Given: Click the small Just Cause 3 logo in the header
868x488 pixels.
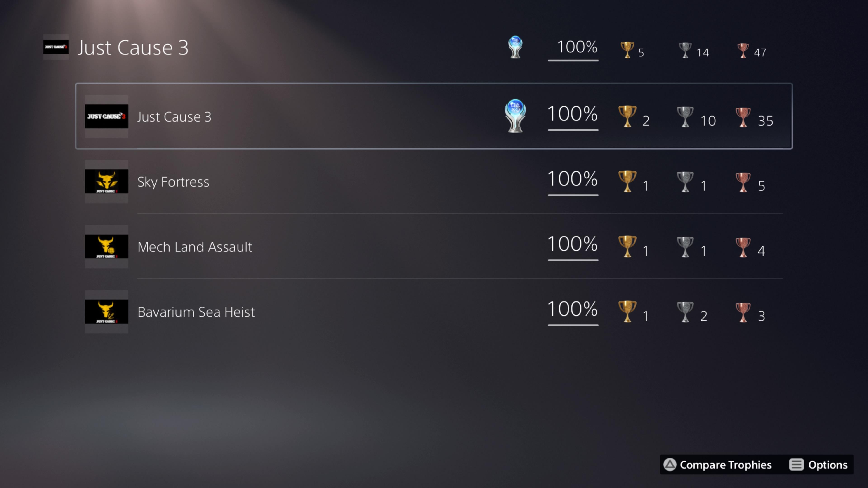Looking at the screenshot, I should click(x=56, y=47).
